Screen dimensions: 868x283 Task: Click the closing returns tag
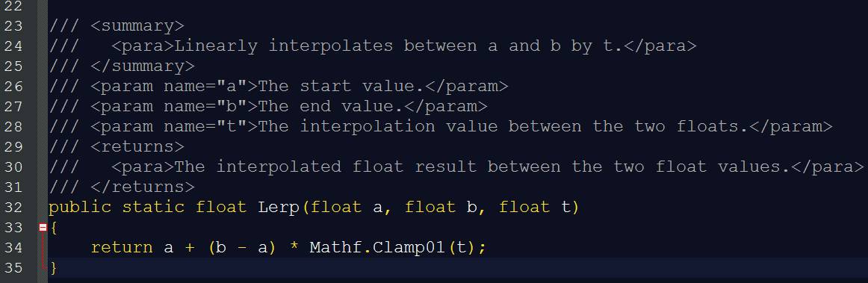143,187
